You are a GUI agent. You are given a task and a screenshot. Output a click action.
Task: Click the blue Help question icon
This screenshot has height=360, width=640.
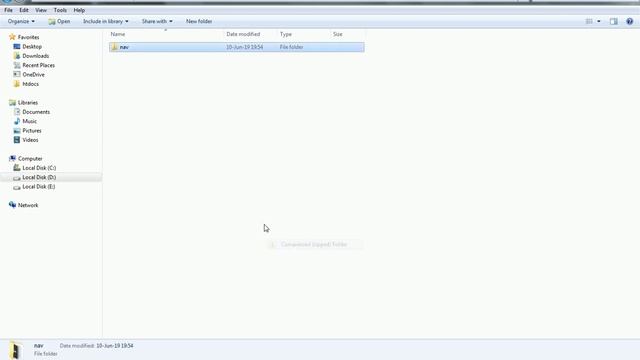click(629, 21)
